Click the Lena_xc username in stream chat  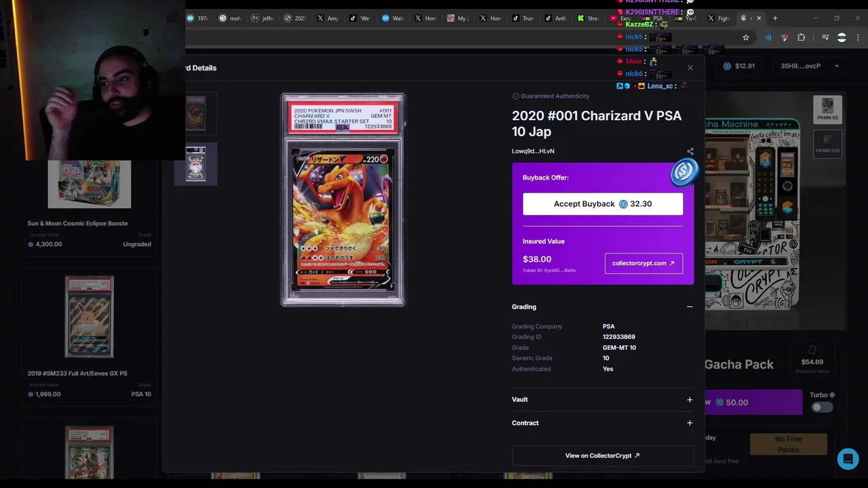(x=660, y=86)
